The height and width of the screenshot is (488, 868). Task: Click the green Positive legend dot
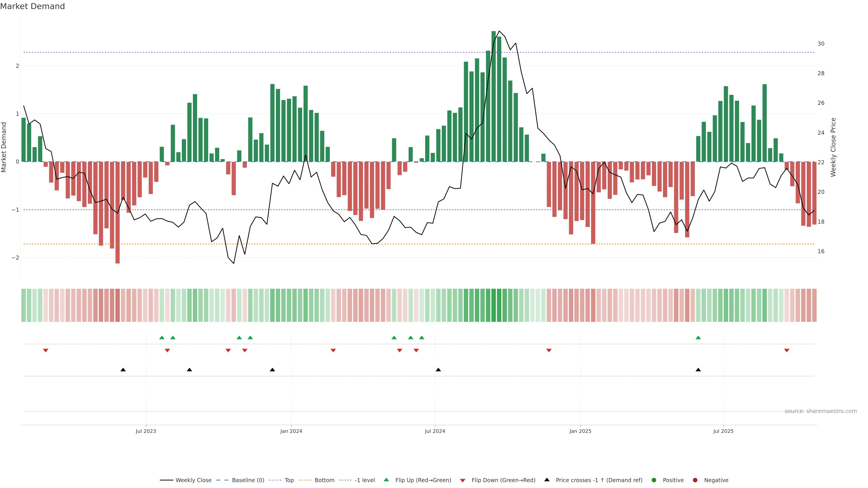(654, 480)
